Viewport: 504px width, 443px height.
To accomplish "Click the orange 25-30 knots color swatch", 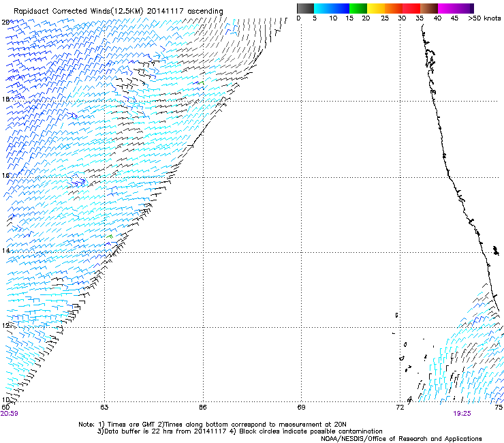I will (x=394, y=8).
